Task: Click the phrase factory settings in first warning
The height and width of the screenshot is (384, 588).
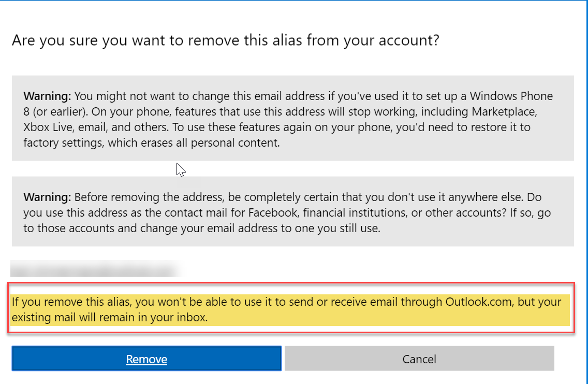Action: [63, 143]
